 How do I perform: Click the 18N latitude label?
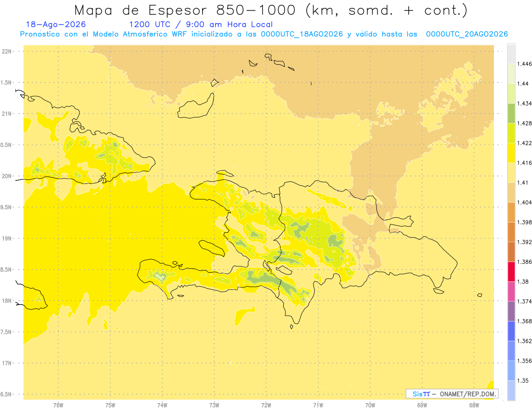[x=7, y=301]
